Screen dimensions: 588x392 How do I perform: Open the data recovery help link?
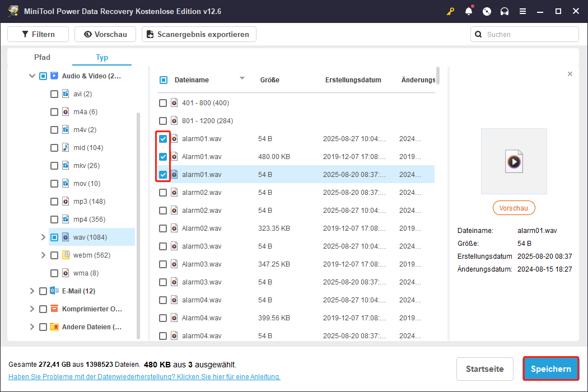click(x=144, y=377)
